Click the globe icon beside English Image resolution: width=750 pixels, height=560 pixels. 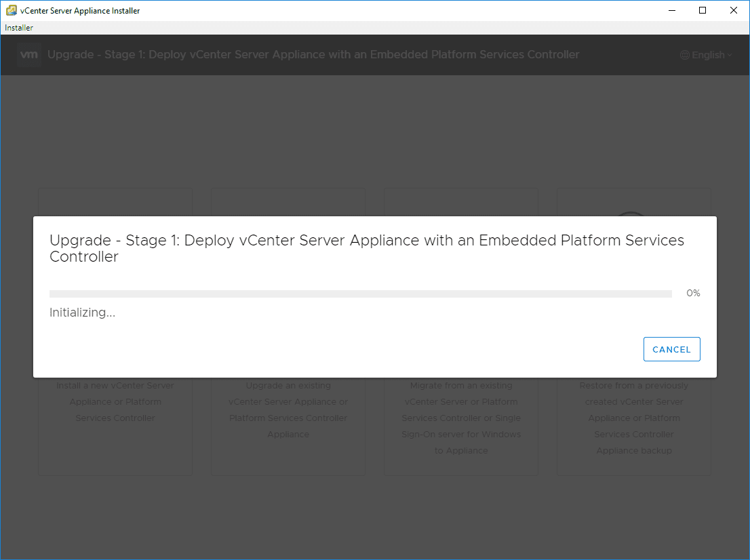[x=684, y=55]
